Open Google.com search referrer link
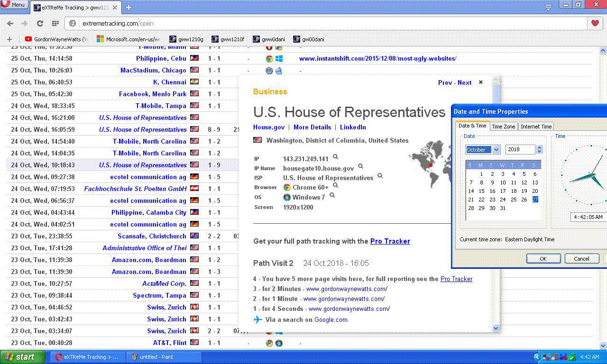 pyautogui.click(x=331, y=320)
